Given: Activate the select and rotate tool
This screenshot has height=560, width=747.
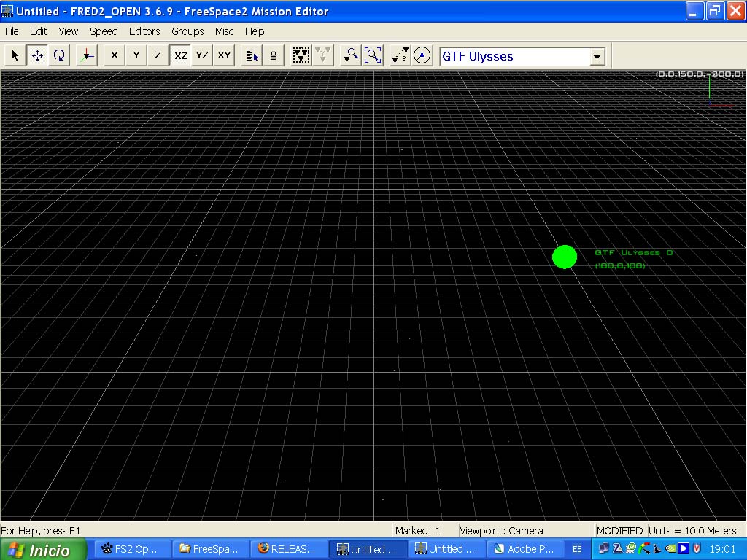Looking at the screenshot, I should coord(59,55).
